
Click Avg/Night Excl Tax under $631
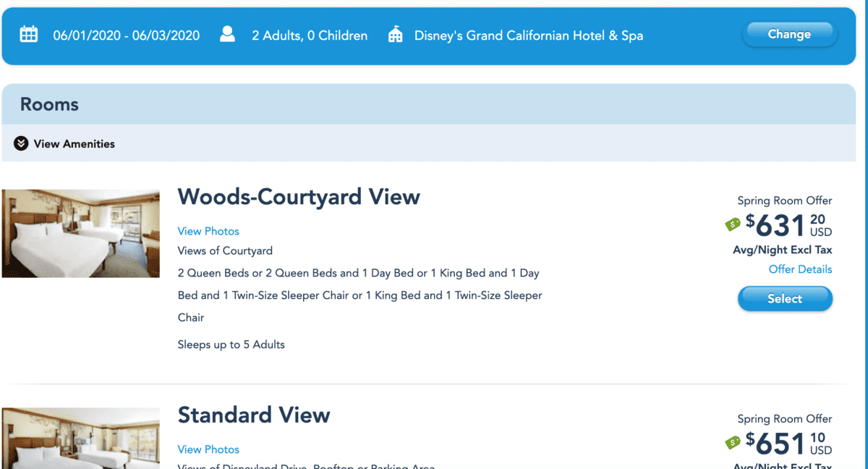point(783,250)
